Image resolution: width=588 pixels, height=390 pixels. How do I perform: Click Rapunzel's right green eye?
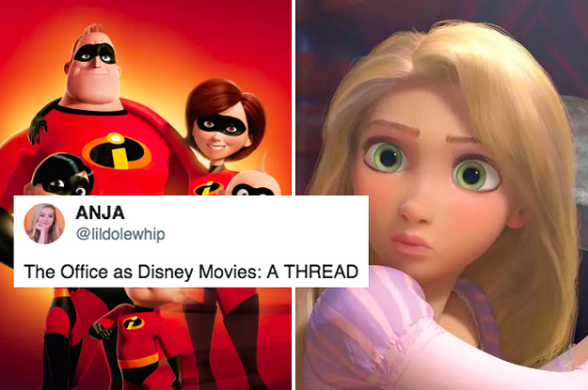(x=475, y=175)
